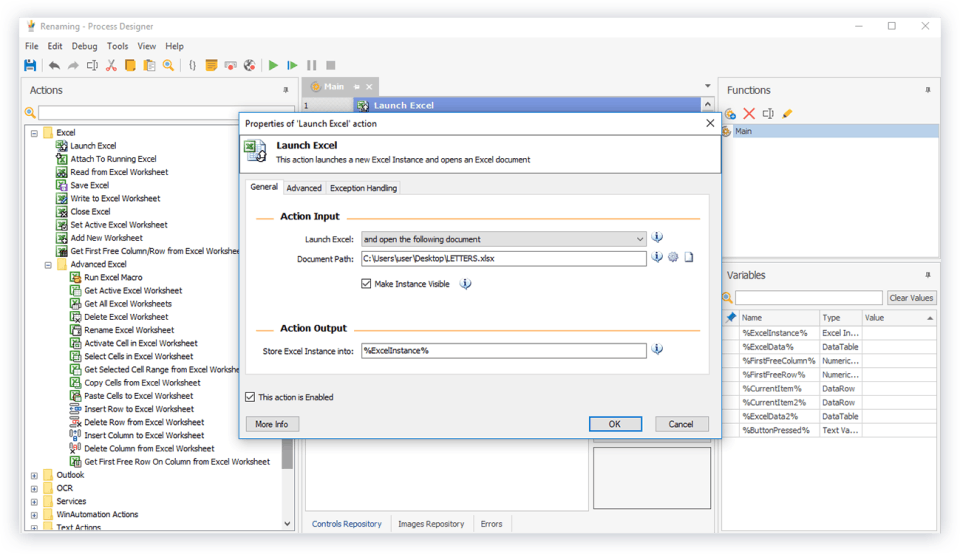This screenshot has height=554, width=960.
Task: Expand the WinAutomation Actions folder
Action: [x=34, y=515]
